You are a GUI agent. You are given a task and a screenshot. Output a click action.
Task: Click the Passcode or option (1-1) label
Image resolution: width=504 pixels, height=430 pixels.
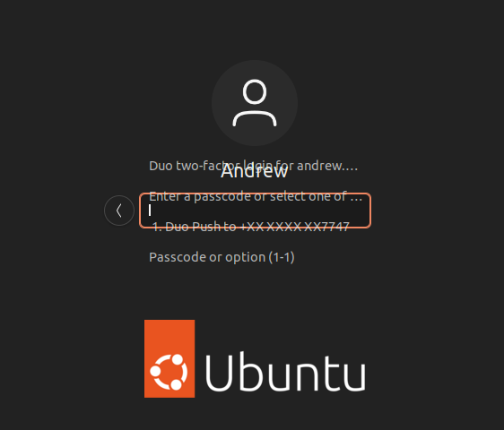coord(222,257)
